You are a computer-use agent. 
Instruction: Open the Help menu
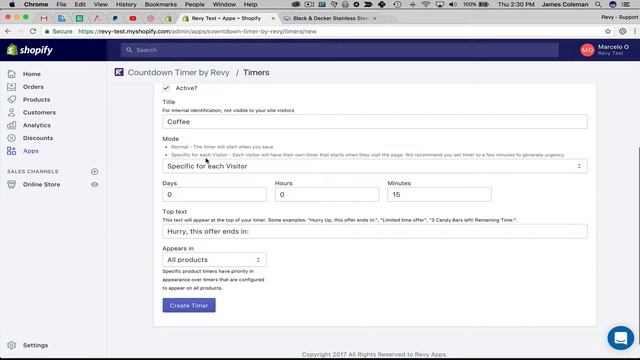click(250, 4)
